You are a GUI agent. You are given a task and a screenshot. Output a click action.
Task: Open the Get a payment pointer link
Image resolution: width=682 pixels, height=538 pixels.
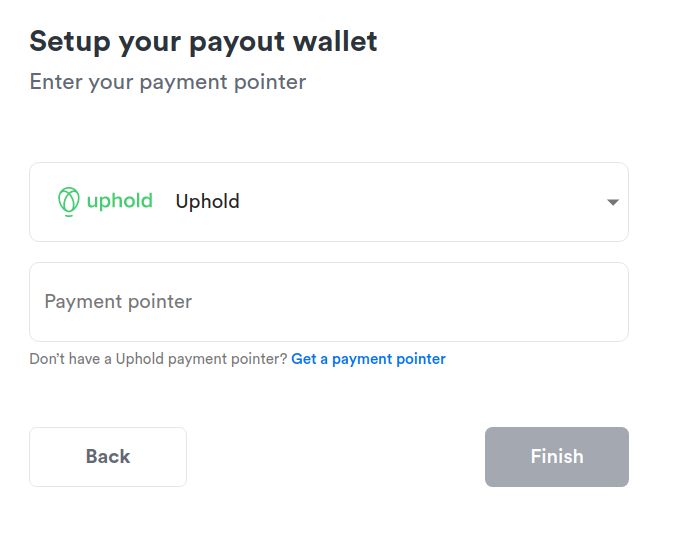click(368, 359)
